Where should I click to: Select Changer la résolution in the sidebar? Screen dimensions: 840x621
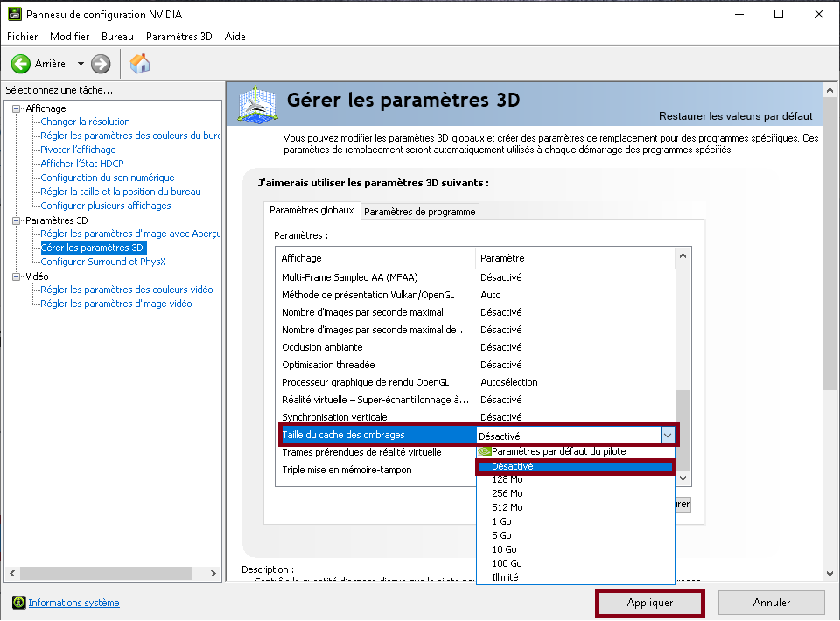coord(83,121)
